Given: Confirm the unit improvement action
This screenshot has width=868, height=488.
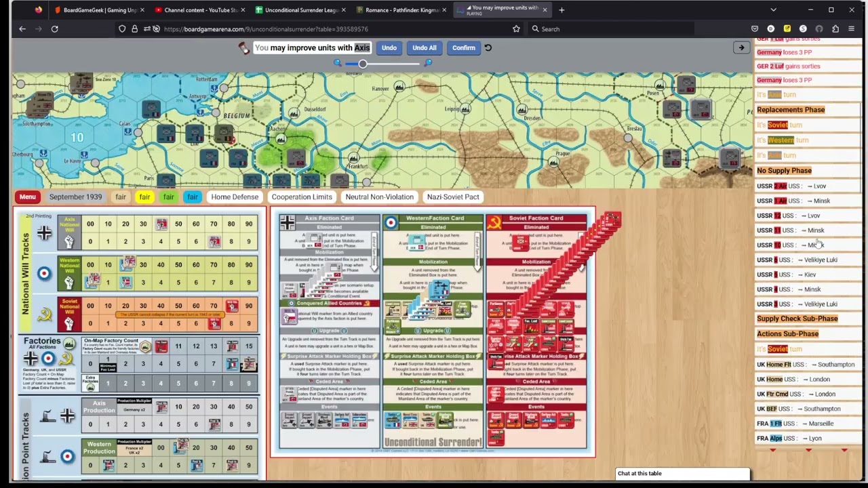Looking at the screenshot, I should pyautogui.click(x=464, y=47).
